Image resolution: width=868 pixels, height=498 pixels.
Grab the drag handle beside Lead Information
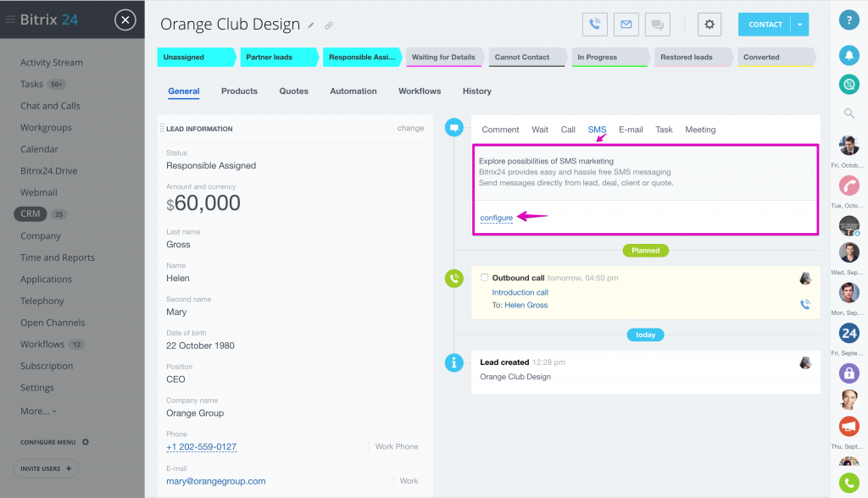tap(162, 128)
